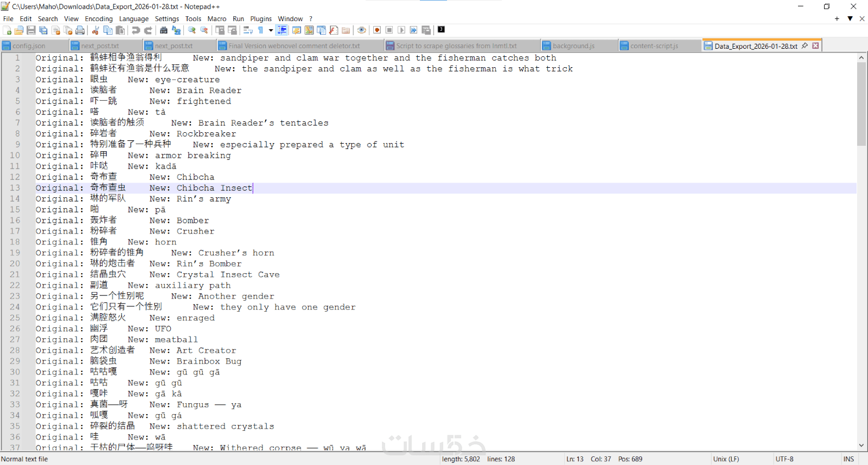Click the Save All toolbar icon

pos(43,30)
